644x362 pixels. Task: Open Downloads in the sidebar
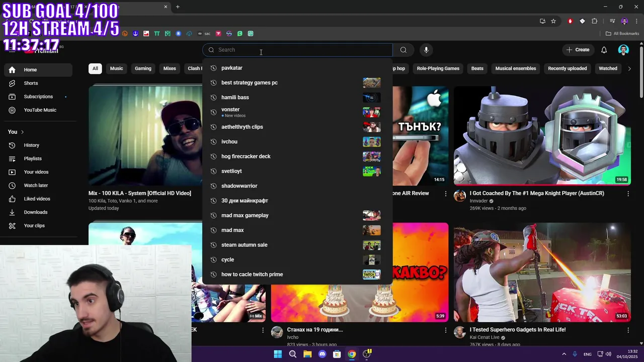click(x=38, y=212)
